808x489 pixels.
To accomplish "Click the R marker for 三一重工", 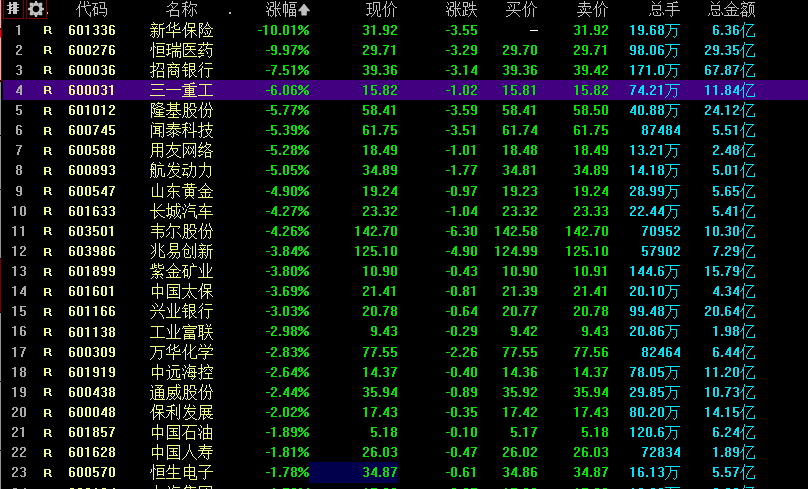I will click(x=48, y=91).
